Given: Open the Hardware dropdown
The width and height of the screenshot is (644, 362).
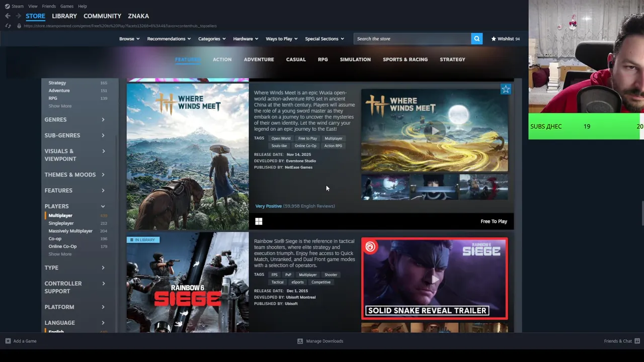Looking at the screenshot, I should (x=246, y=39).
